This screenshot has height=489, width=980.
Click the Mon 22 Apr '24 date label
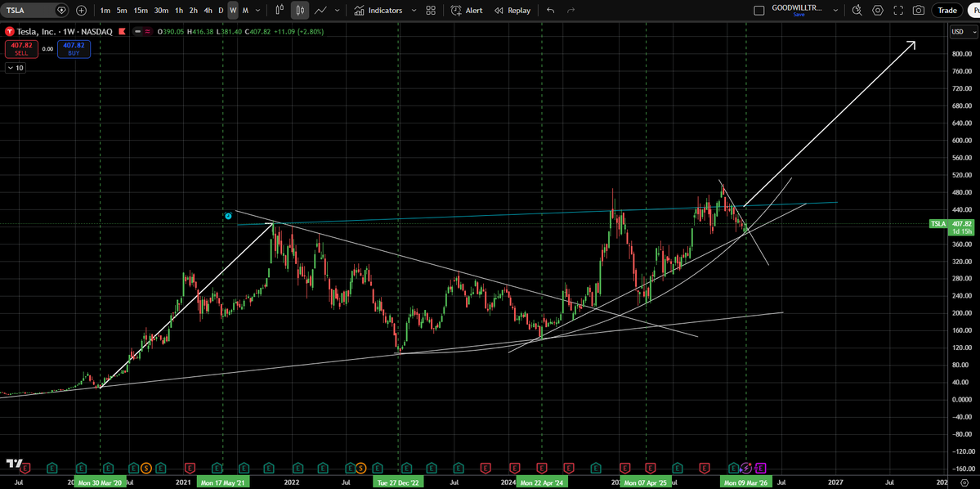point(541,482)
